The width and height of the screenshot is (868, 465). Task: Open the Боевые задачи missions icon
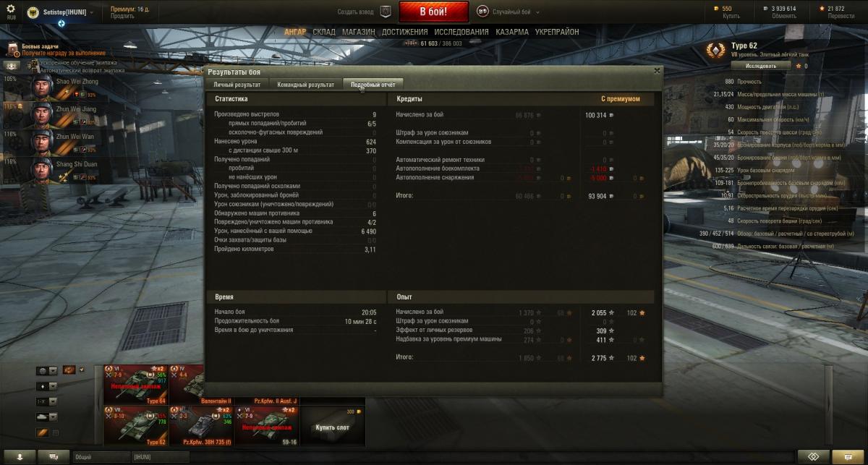(13, 49)
